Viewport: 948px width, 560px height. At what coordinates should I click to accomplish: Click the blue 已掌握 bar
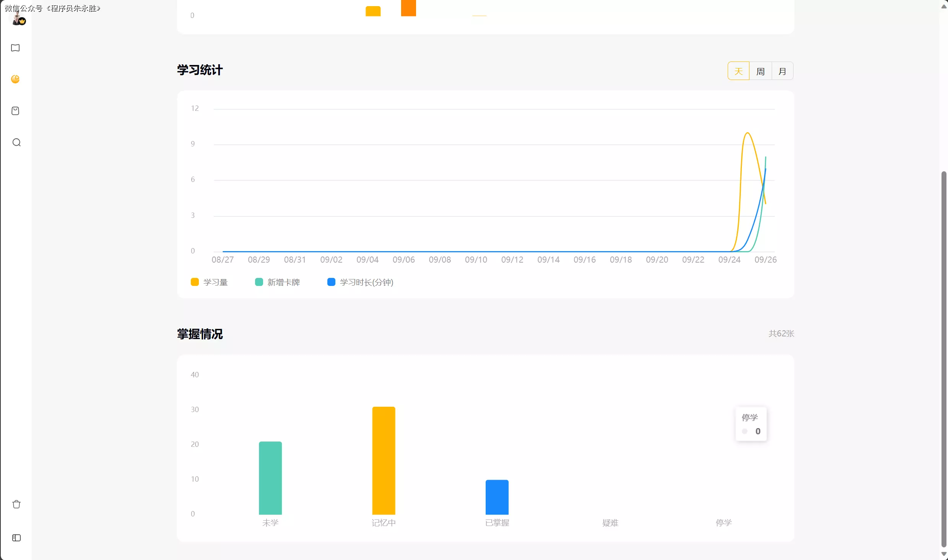(x=497, y=497)
